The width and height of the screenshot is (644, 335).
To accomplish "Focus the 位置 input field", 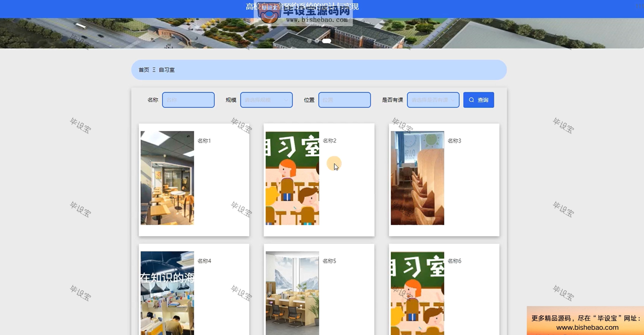I will (x=345, y=100).
